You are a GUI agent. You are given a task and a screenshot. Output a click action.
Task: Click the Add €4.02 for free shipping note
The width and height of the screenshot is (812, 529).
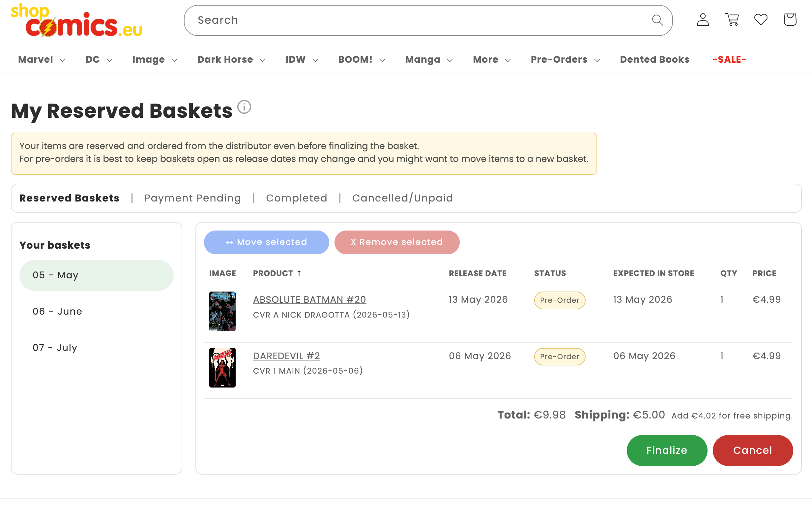point(732,415)
